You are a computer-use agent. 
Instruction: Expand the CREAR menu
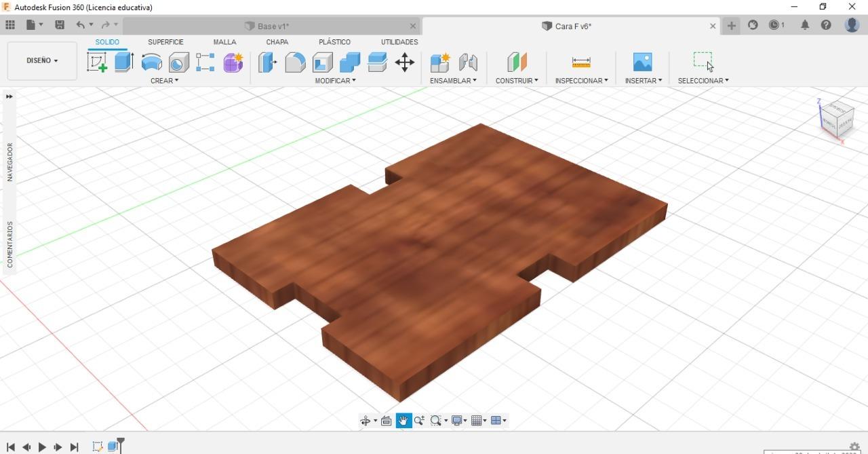(165, 81)
